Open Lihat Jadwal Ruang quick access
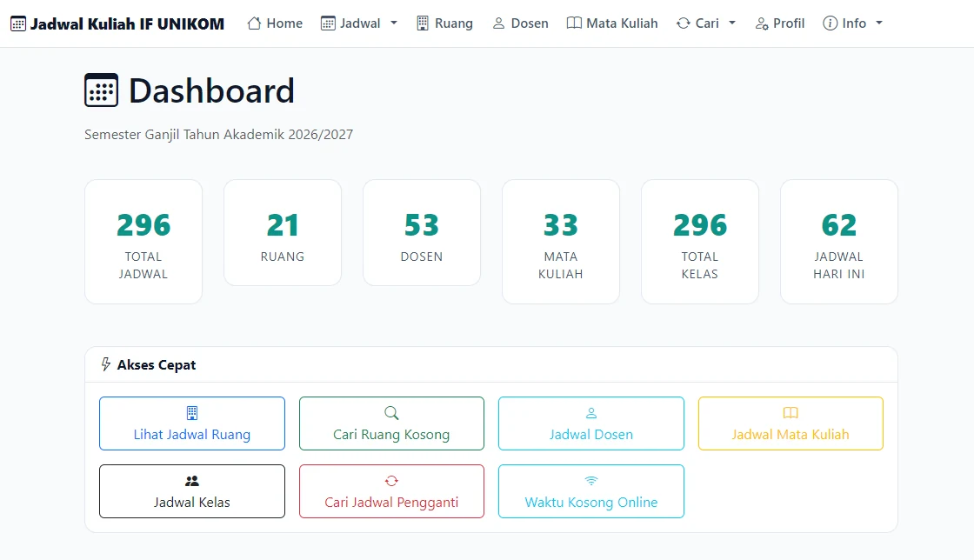This screenshot has height=560, width=974. pyautogui.click(x=192, y=423)
